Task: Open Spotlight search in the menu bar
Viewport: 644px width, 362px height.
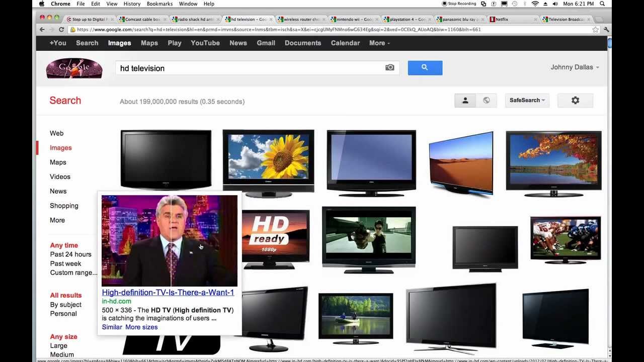Action: (x=602, y=4)
